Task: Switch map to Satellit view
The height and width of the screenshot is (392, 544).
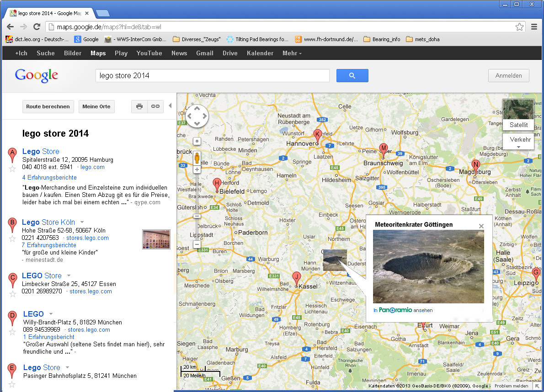Action: point(518,115)
